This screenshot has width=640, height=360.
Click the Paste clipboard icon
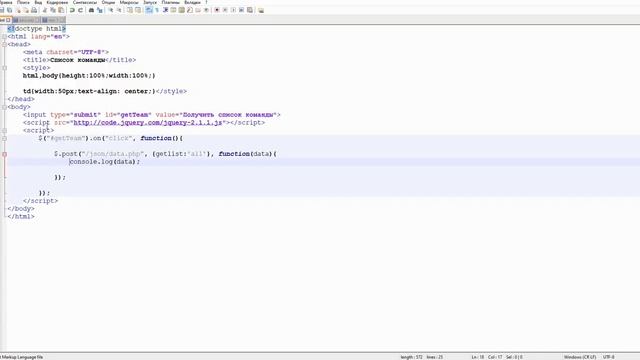click(61, 10)
